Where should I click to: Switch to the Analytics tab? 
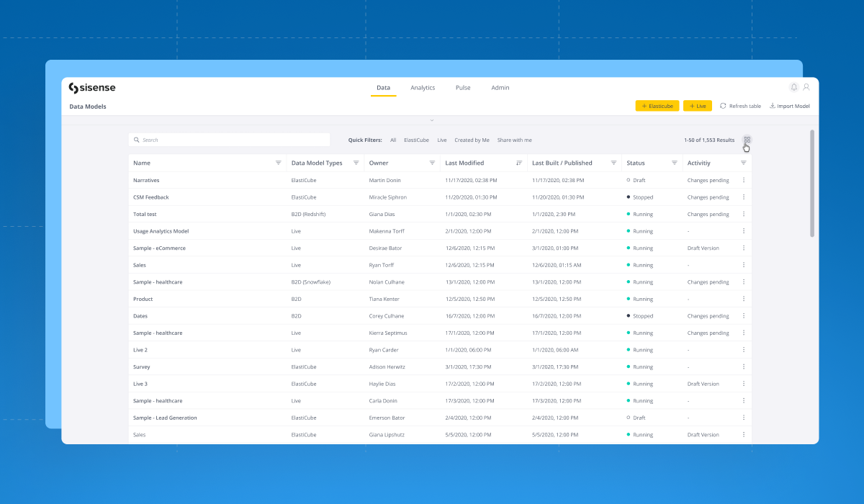[423, 87]
